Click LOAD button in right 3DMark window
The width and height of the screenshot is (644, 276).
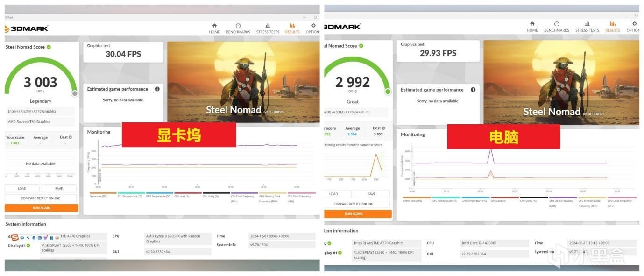(x=333, y=194)
